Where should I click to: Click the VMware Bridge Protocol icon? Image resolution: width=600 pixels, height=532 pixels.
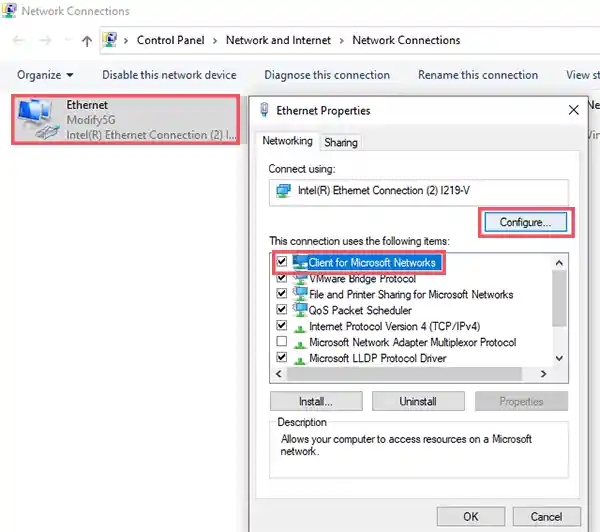click(x=300, y=278)
